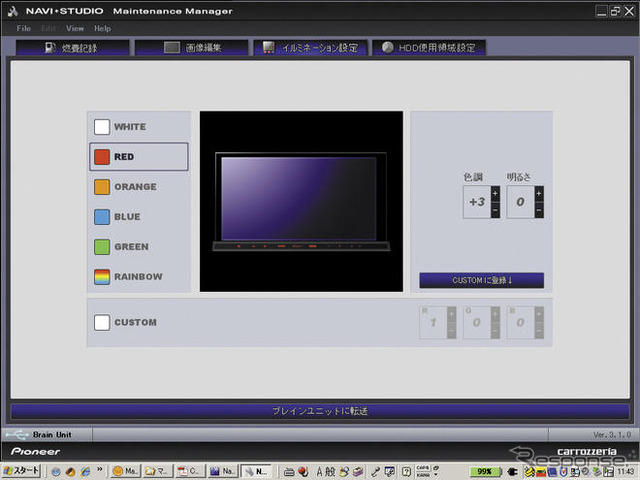Click the IME help question mark icon
This screenshot has height=480, width=640.
406,472
